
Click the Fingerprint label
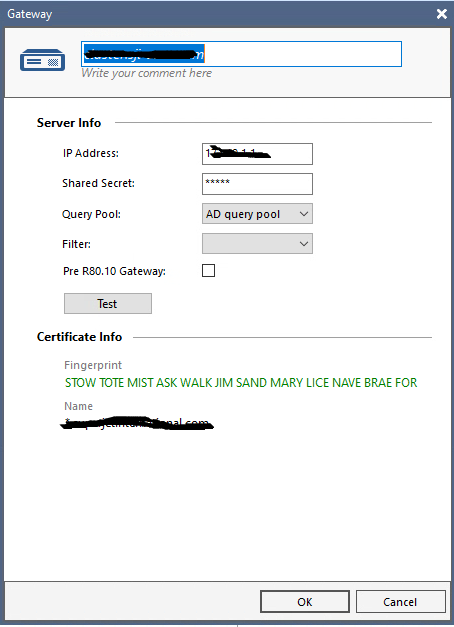point(93,365)
